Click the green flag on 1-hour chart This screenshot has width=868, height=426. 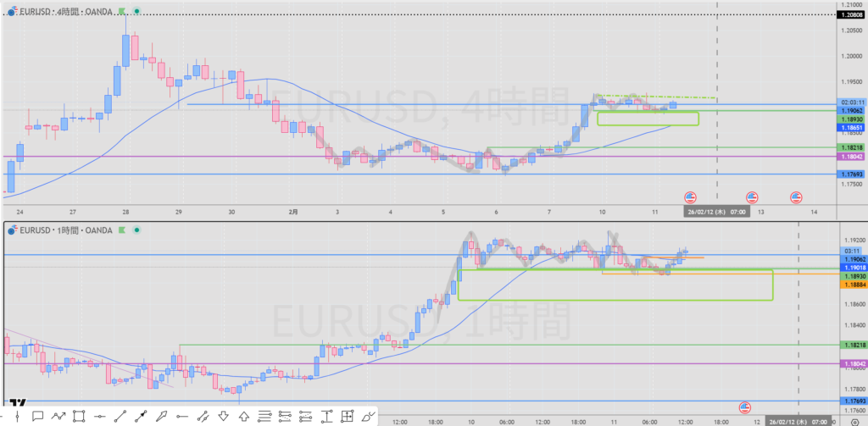[122, 229]
